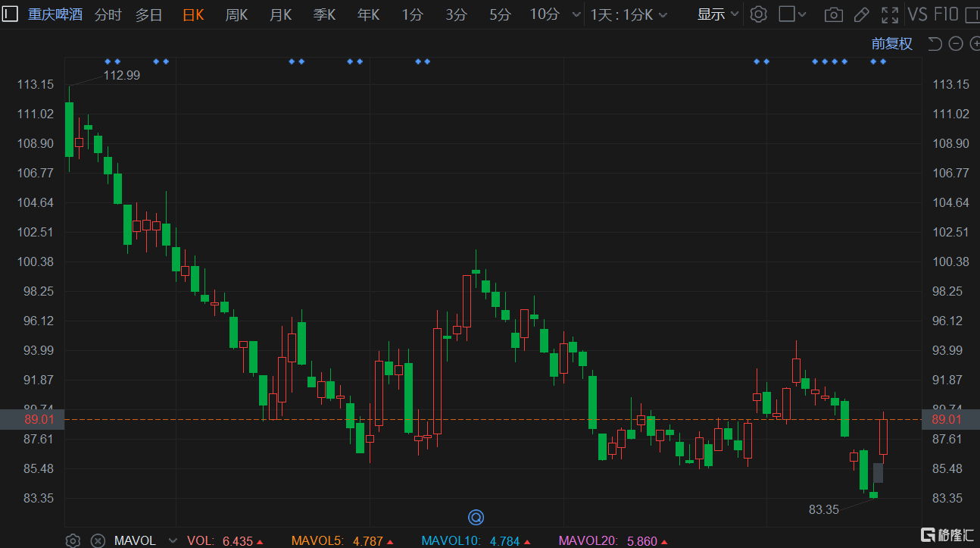Click the 重庆啤酒 stock name
This screenshot has height=548, width=980.
[x=55, y=14]
